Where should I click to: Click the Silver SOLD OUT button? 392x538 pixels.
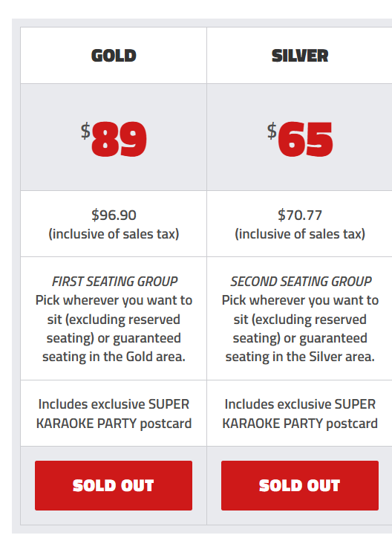pos(300,485)
